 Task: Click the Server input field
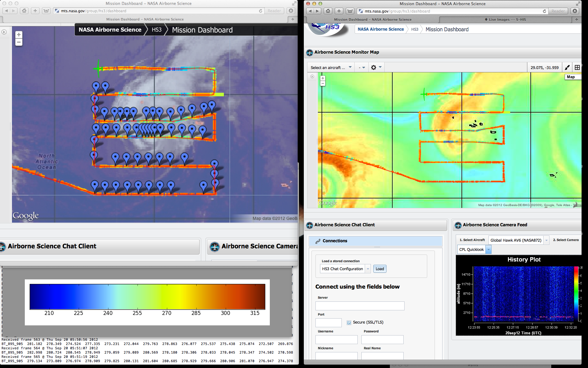tap(360, 306)
